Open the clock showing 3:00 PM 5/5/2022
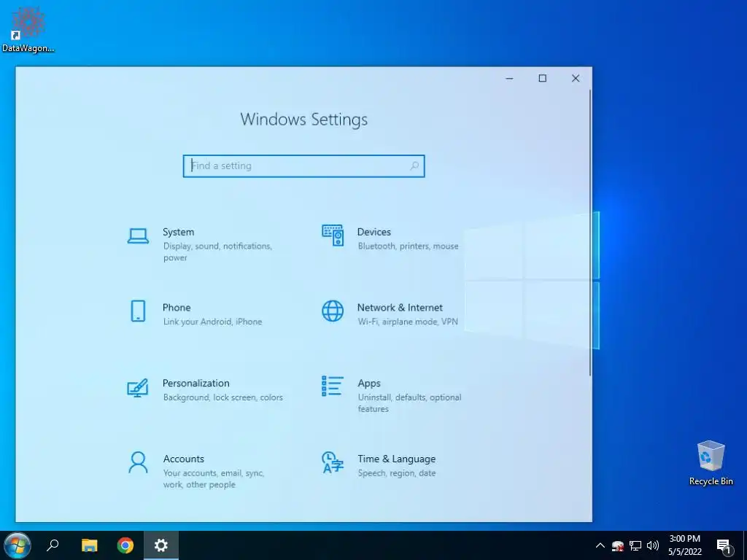 (x=684, y=545)
